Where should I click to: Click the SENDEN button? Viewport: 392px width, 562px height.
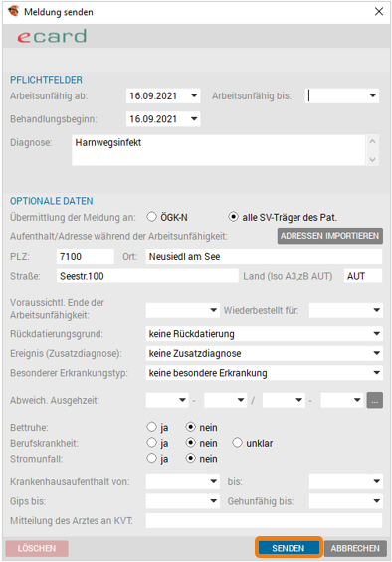coord(289,548)
